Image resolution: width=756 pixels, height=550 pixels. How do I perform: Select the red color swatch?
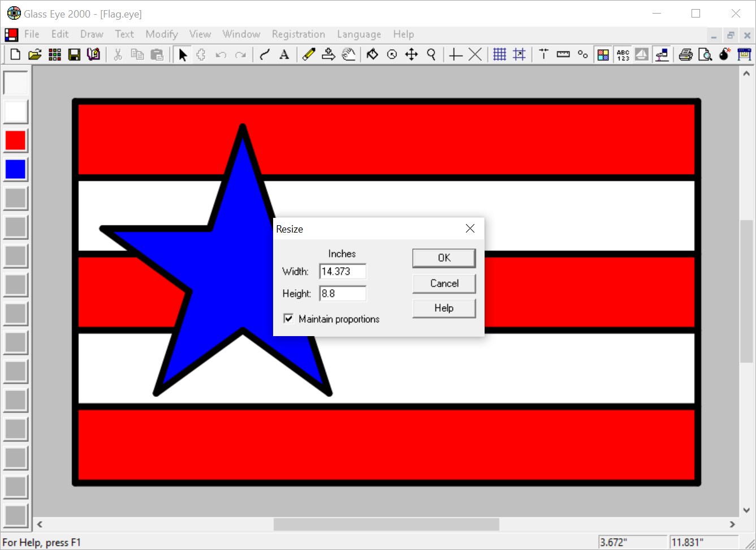16,140
